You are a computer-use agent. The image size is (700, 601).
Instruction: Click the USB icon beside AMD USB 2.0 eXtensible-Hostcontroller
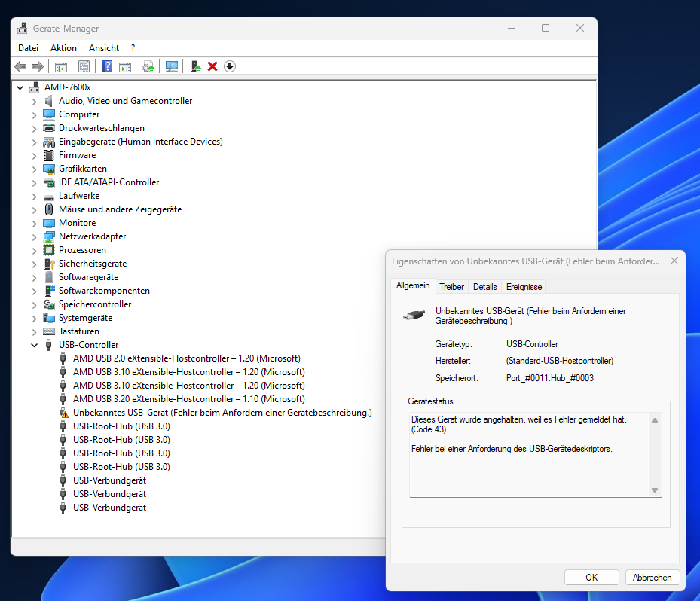click(x=63, y=358)
